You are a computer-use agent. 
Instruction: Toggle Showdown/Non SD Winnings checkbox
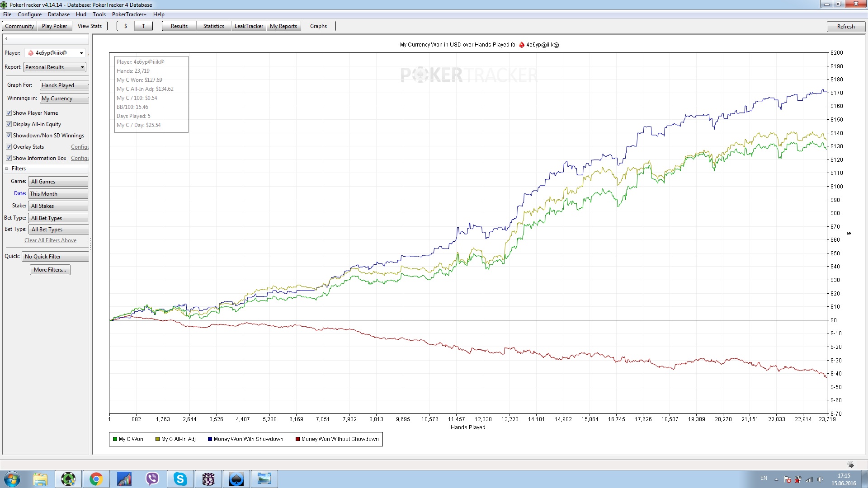[9, 136]
